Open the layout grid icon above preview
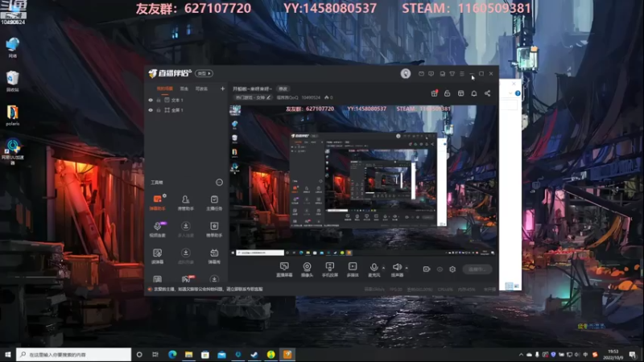The height and width of the screenshot is (362, 644). 460,93
